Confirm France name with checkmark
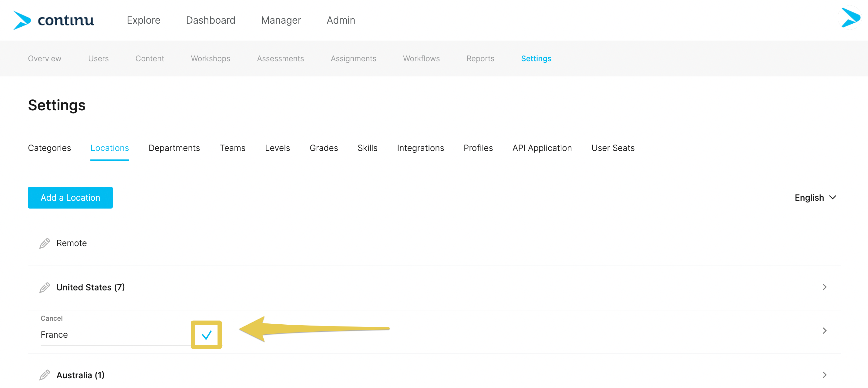Image resolution: width=868 pixels, height=388 pixels. coord(206,335)
